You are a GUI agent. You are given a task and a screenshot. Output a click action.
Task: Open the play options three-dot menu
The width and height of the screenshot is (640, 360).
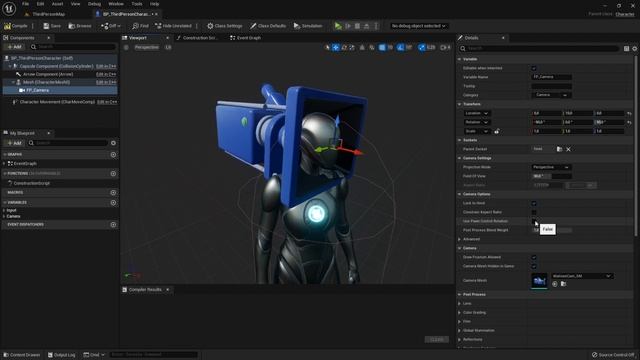click(376, 26)
